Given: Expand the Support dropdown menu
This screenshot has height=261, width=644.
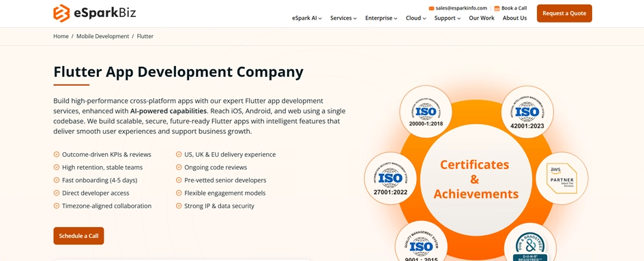Looking at the screenshot, I should tap(448, 18).
